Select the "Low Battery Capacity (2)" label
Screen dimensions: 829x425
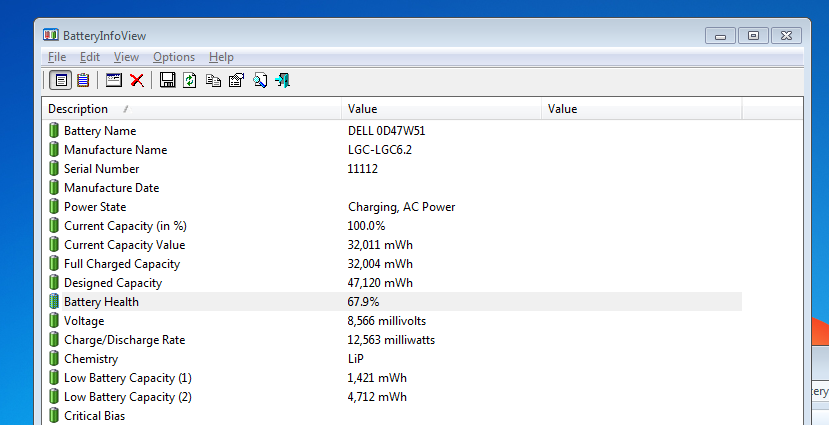click(128, 397)
